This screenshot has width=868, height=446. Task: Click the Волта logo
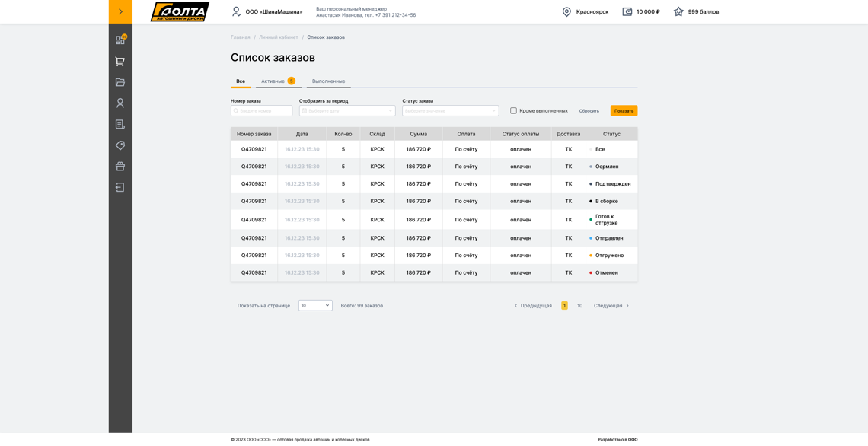(x=180, y=11)
